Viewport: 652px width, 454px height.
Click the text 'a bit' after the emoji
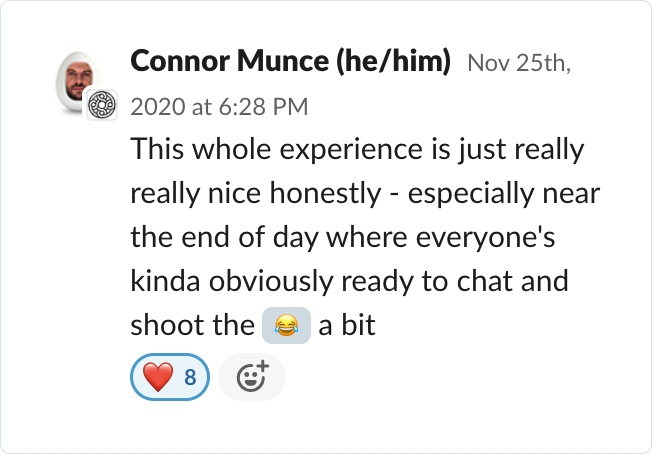pos(347,325)
